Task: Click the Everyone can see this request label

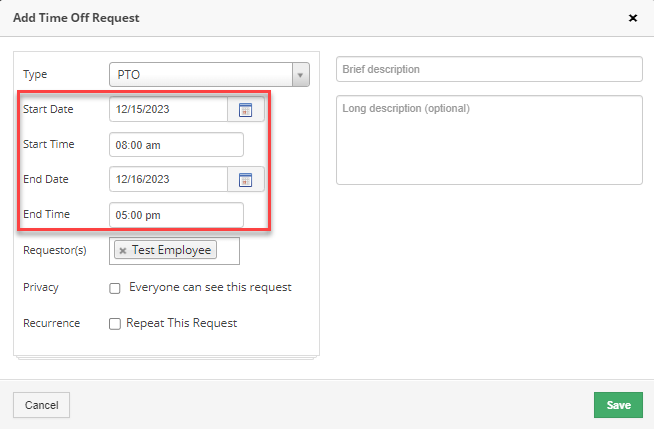Action: 210,287
